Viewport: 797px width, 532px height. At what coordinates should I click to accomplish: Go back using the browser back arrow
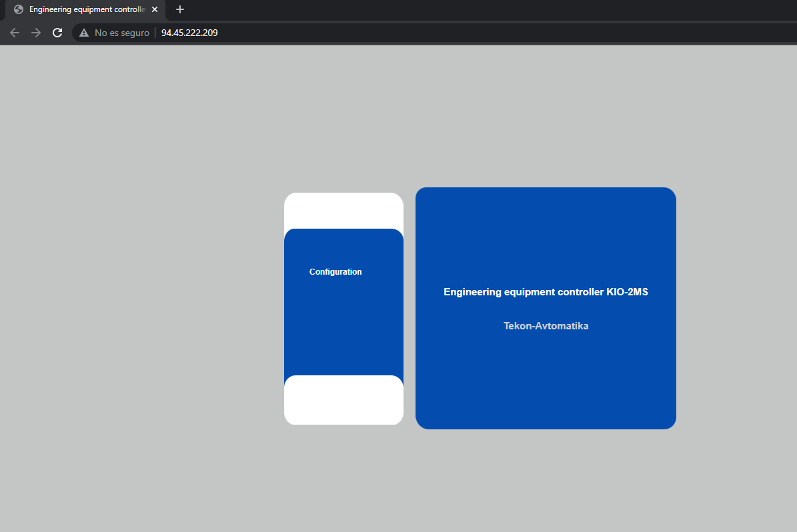[x=15, y=33]
